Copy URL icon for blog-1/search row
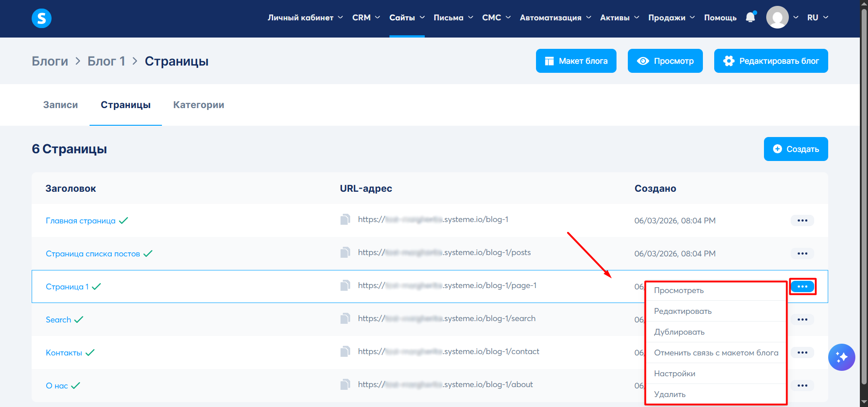Viewport: 868px width, 407px height. (345, 319)
